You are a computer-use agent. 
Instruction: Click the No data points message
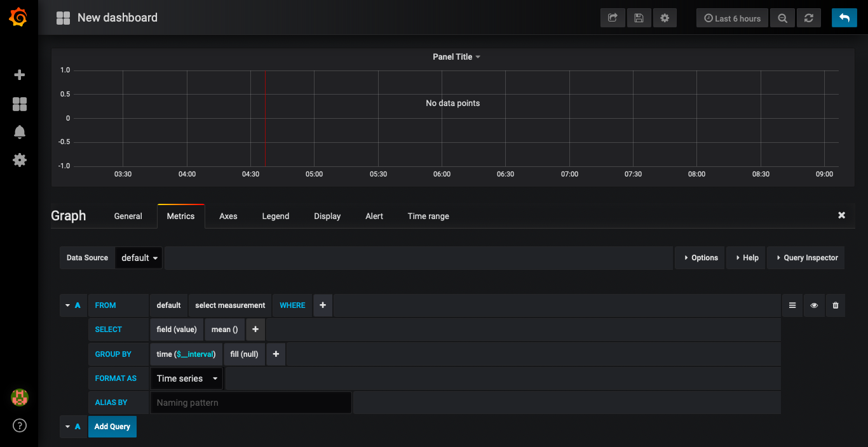453,103
